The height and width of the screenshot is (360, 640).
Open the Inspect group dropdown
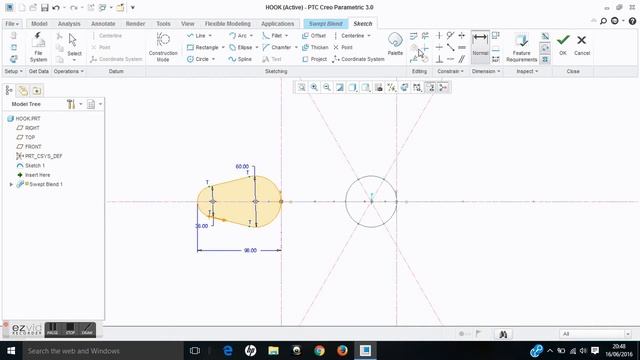point(527,71)
